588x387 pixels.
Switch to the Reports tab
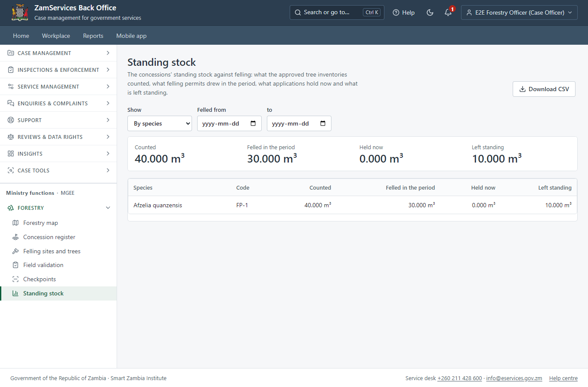pyautogui.click(x=93, y=36)
